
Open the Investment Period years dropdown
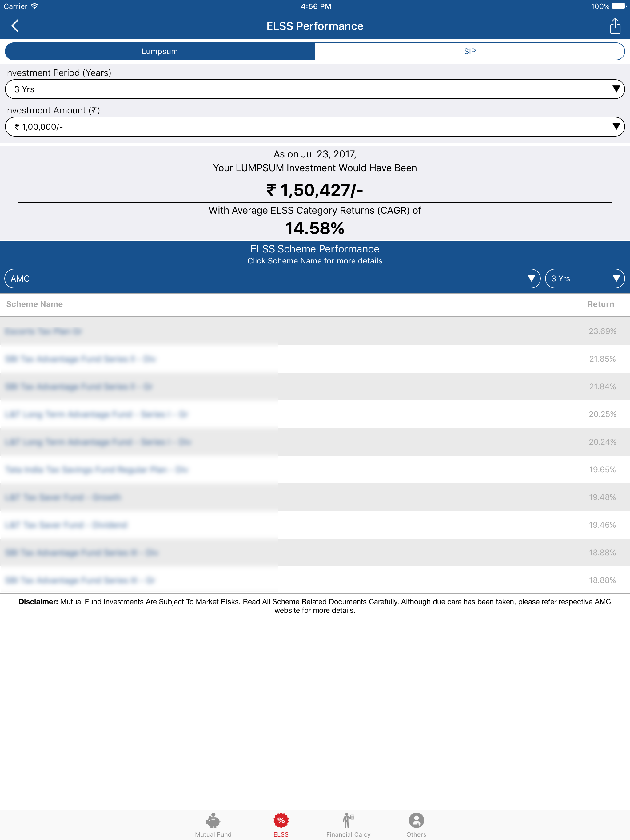tap(315, 89)
